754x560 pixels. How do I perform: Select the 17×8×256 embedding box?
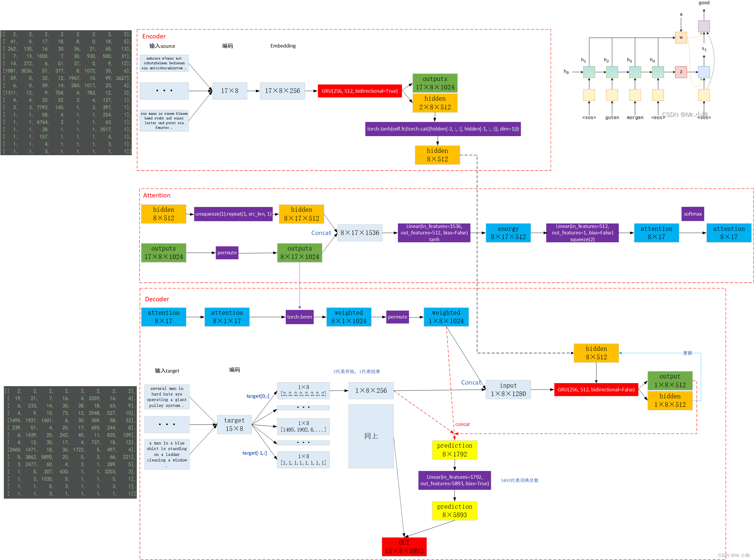(x=282, y=91)
